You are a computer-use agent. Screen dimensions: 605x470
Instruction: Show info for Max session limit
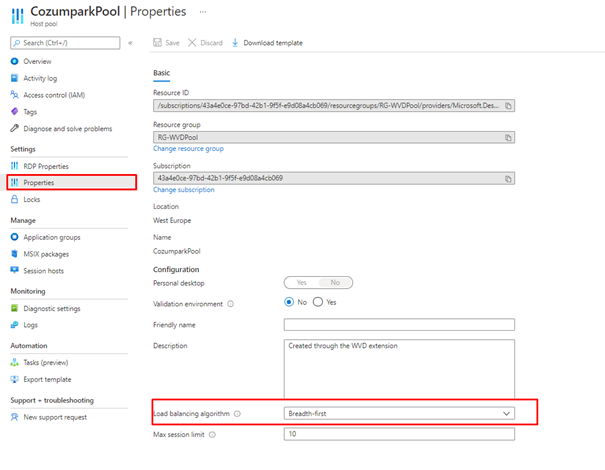pyautogui.click(x=212, y=434)
